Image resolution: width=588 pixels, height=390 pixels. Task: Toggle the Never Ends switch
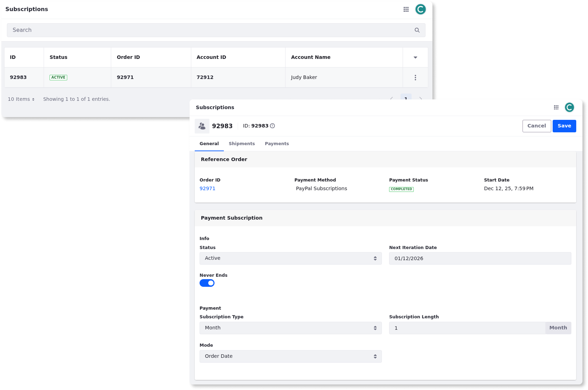(x=207, y=283)
